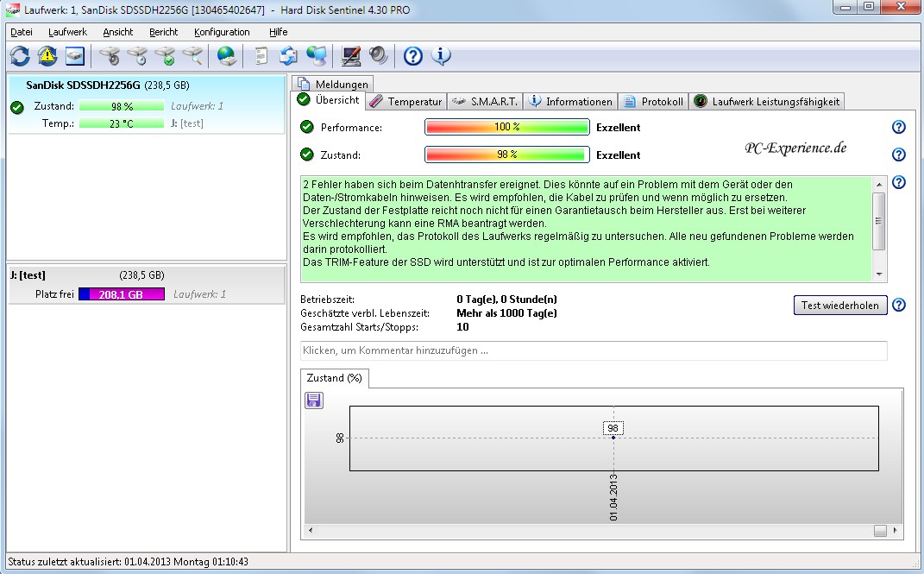Click the status bar 'Status zuletzt aktualisiert' text
924x574 pixels.
(128, 562)
